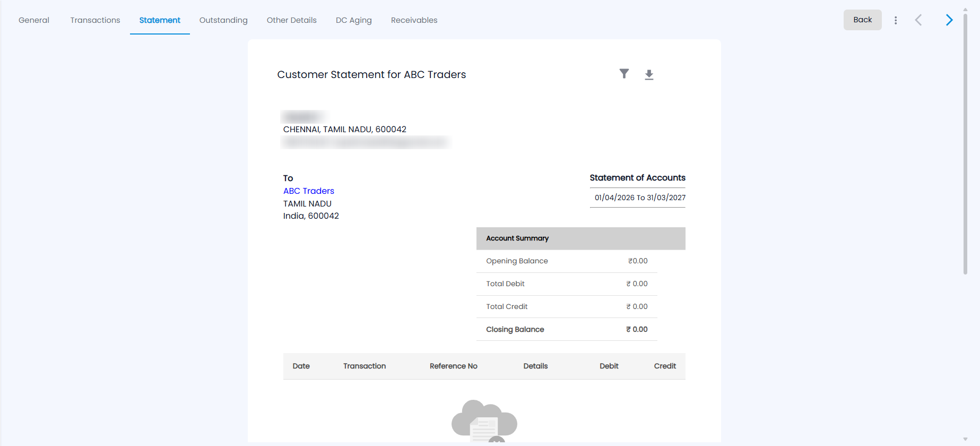Screen dimensions: 980x446
Task: Click the Reference No column header
Action: coord(454,366)
